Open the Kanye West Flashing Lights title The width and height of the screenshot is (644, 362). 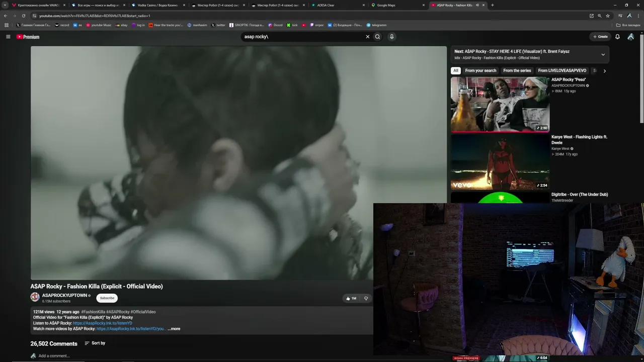579,140
